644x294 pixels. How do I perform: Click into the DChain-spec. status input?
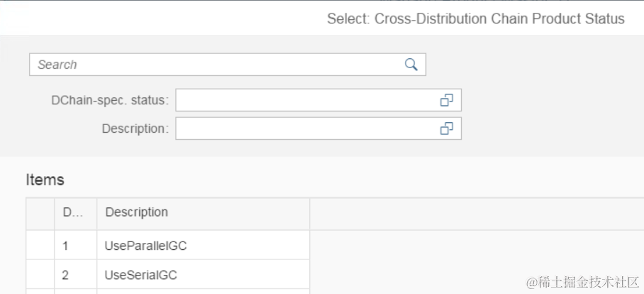click(305, 100)
